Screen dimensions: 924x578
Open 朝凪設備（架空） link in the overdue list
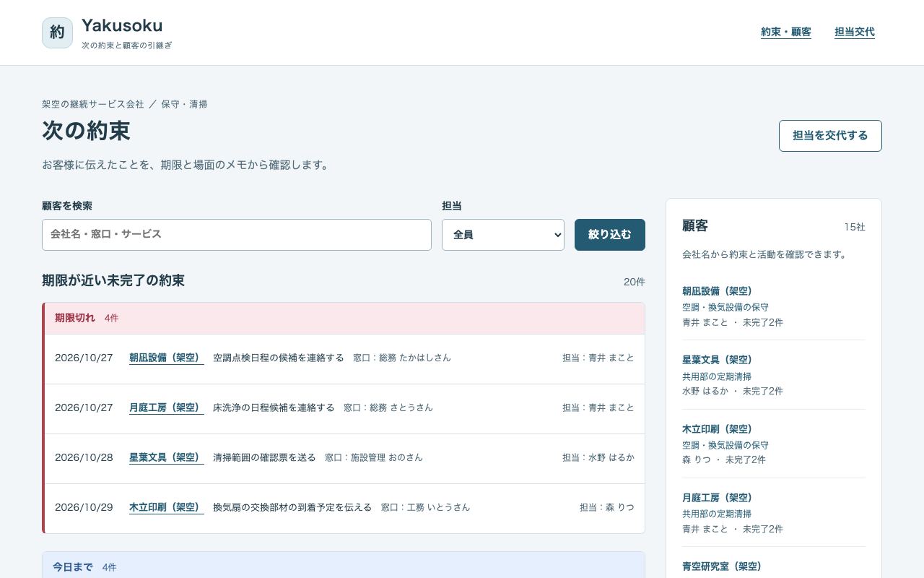(167, 358)
